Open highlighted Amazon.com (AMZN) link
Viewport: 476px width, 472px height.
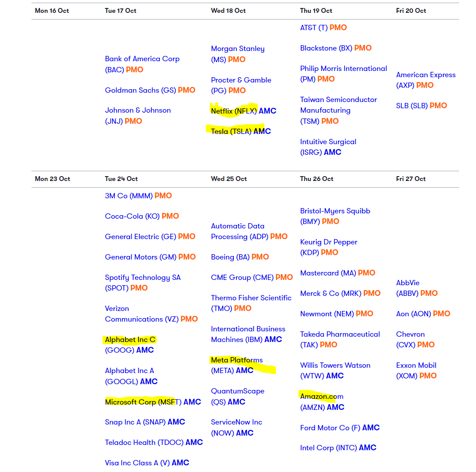click(322, 401)
